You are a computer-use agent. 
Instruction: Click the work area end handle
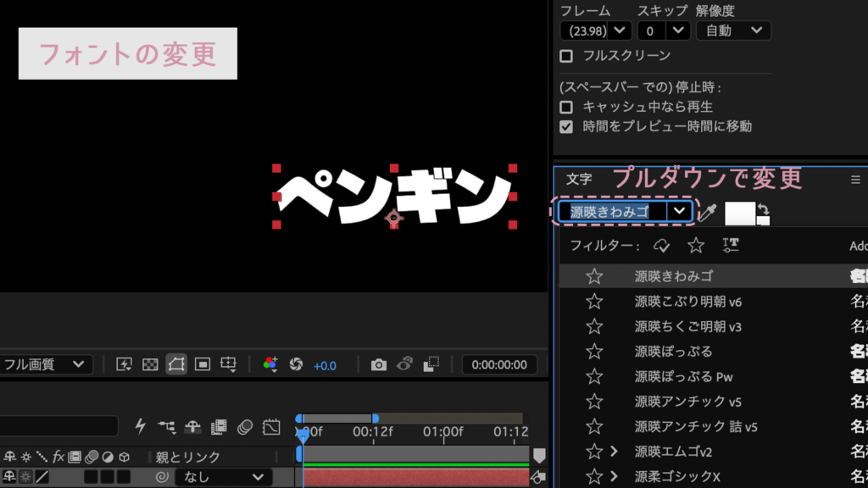coord(376,419)
